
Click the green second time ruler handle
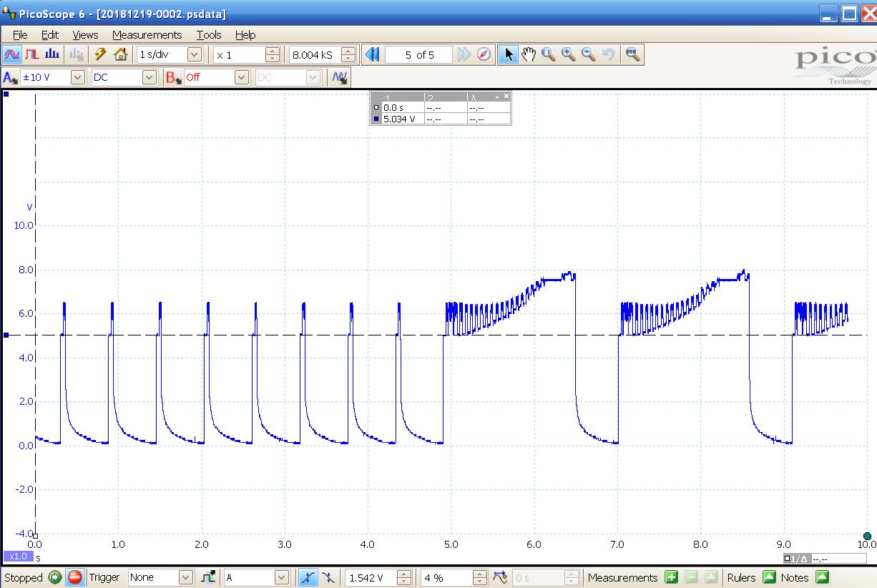pyautogui.click(x=867, y=536)
